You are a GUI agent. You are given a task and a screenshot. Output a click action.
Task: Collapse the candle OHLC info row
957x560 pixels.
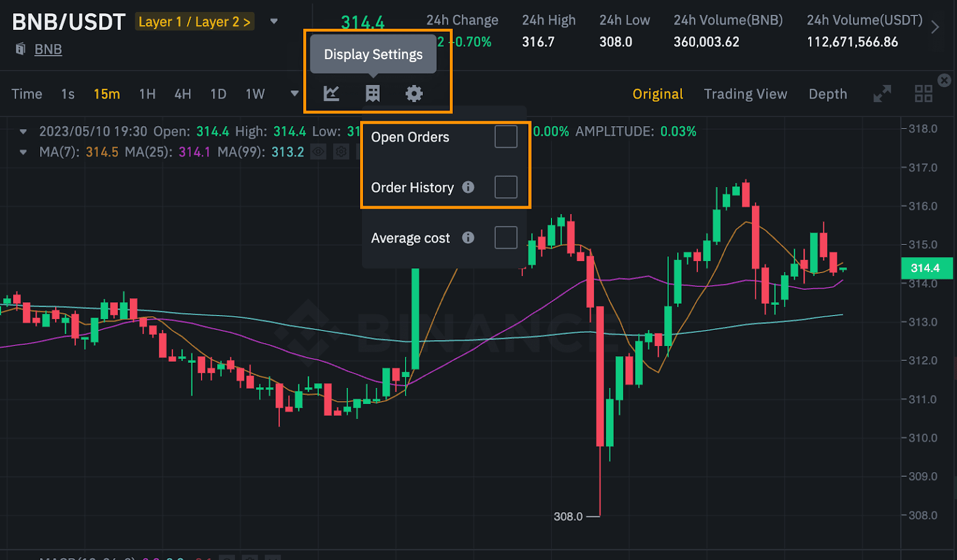pos(23,131)
